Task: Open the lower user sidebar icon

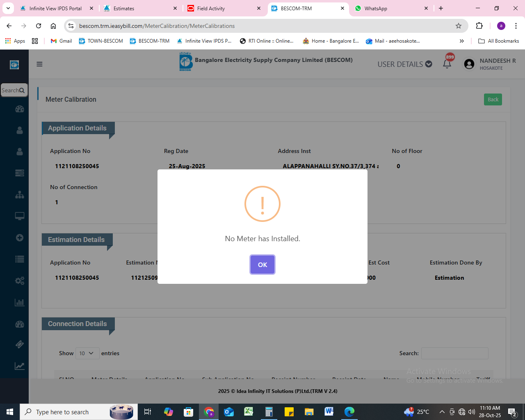Action: tap(19, 152)
